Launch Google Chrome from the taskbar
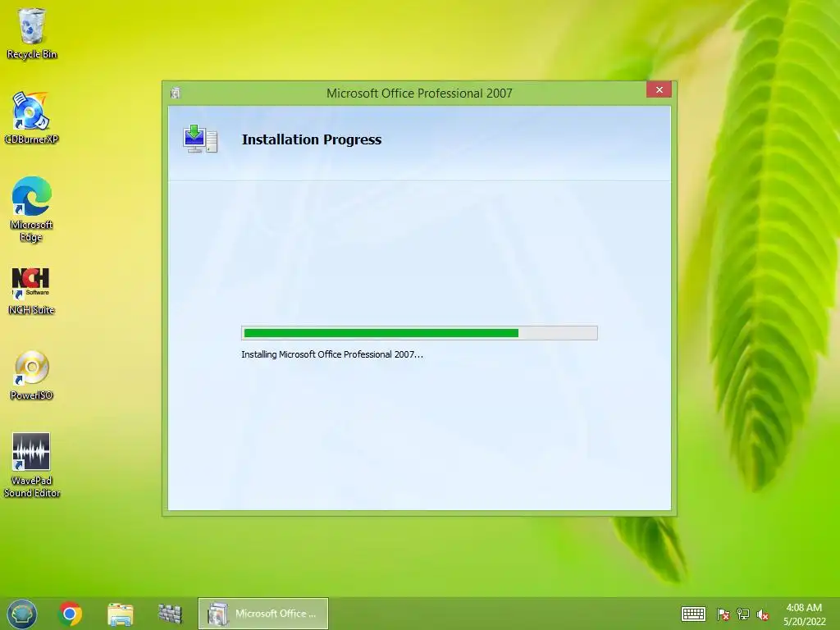The width and height of the screenshot is (840, 630). [x=70, y=614]
